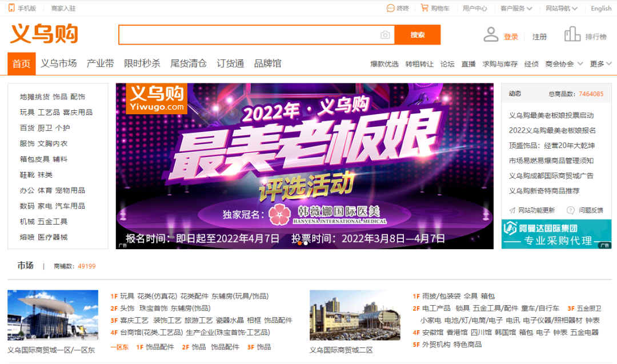Open the 喜庆用品 category
The width and height of the screenshot is (617, 364).
click(x=78, y=113)
